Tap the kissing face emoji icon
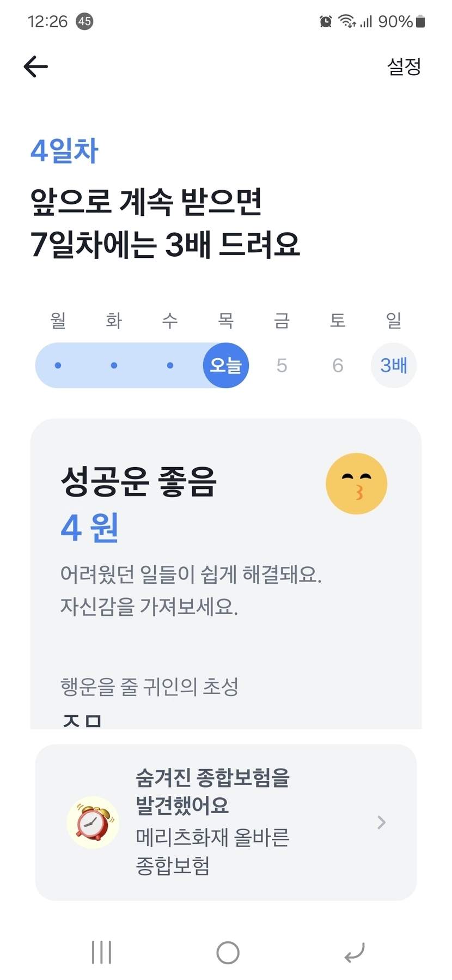This screenshot has height=980, width=452. pyautogui.click(x=356, y=483)
